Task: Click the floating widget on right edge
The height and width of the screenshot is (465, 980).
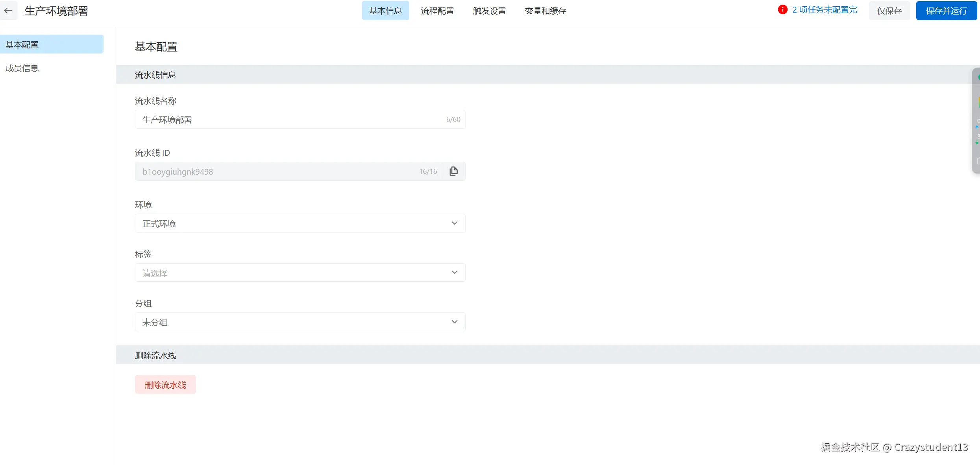Action: 976,120
